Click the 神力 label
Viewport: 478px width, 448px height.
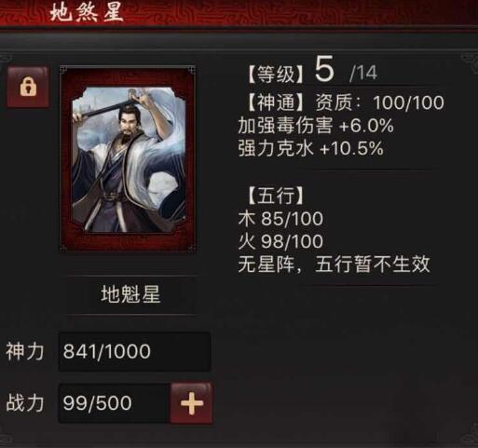click(25, 351)
